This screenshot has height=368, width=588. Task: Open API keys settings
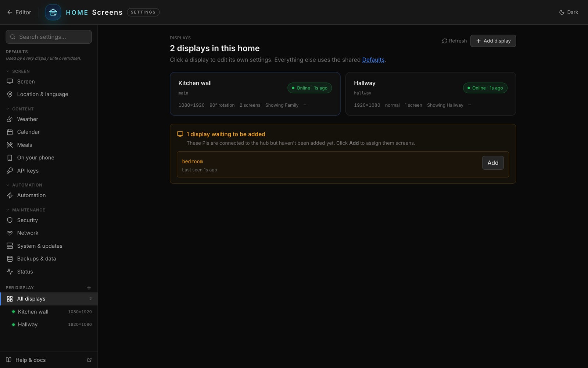click(x=49, y=171)
